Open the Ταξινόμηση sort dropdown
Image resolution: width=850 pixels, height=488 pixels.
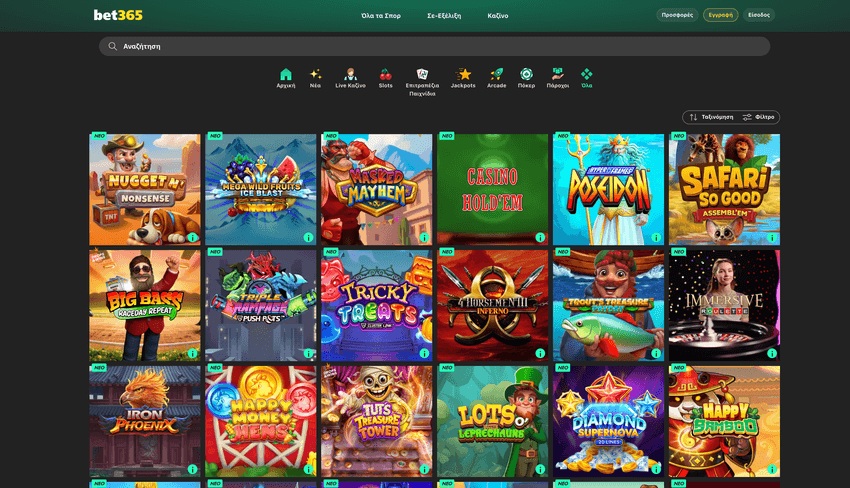(711, 117)
